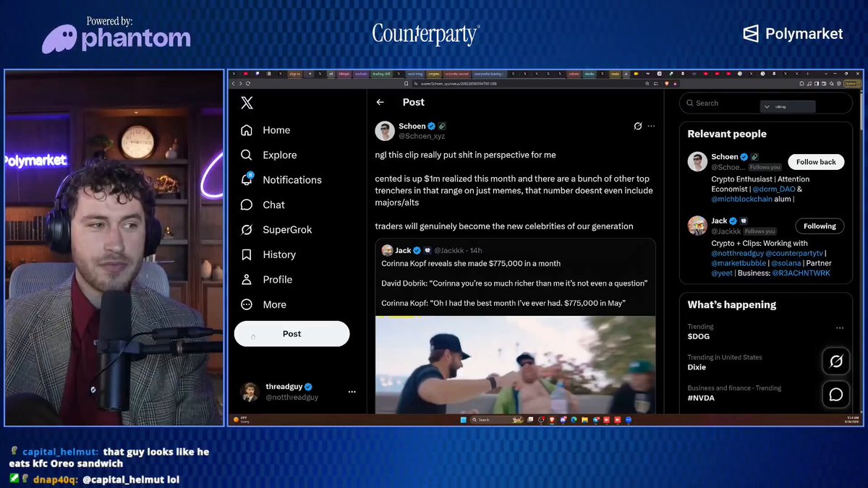Switch to the 'onchain' browser tab
The height and width of the screenshot is (488, 868).
[361, 74]
